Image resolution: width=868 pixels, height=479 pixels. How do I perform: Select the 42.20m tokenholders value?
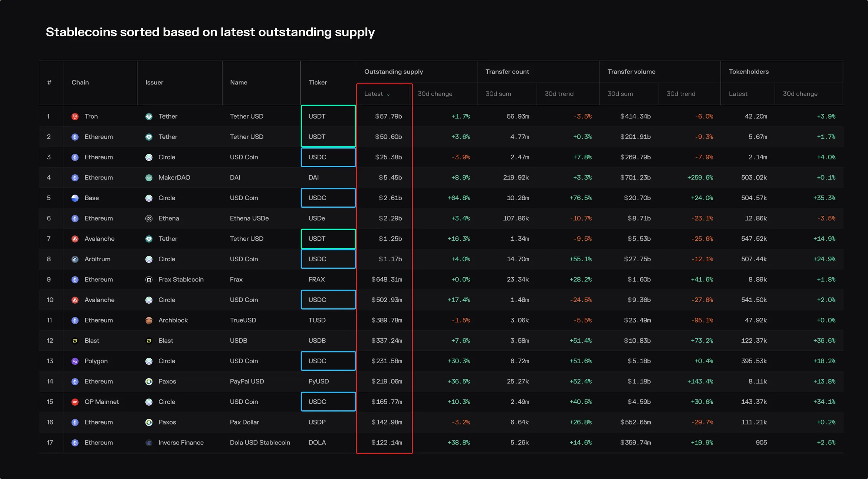[756, 116]
